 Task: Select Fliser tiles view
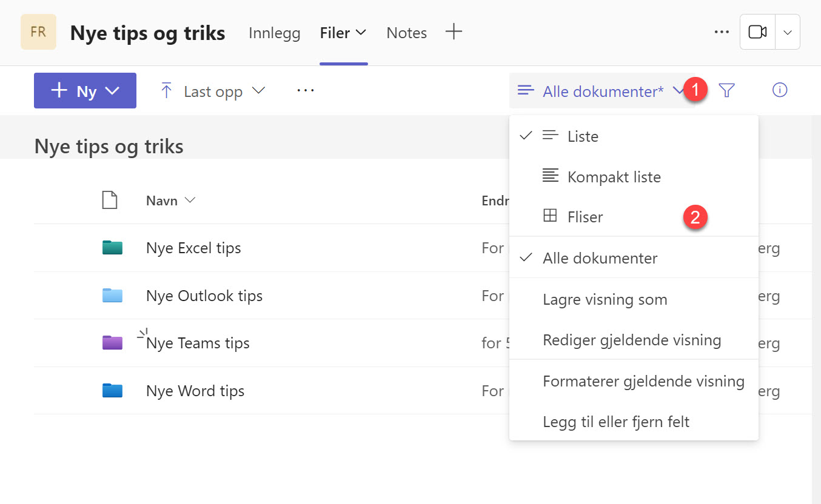pyautogui.click(x=634, y=217)
